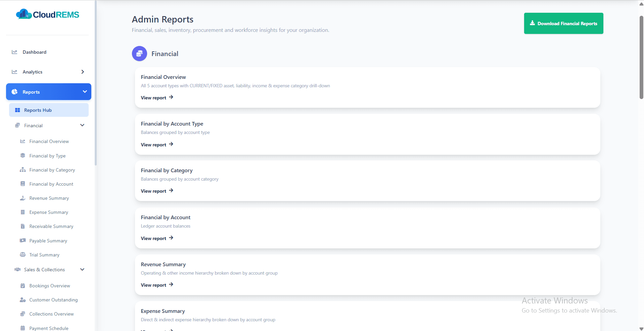
Task: Click the Financial by Account book icon
Action: pyautogui.click(x=22, y=184)
